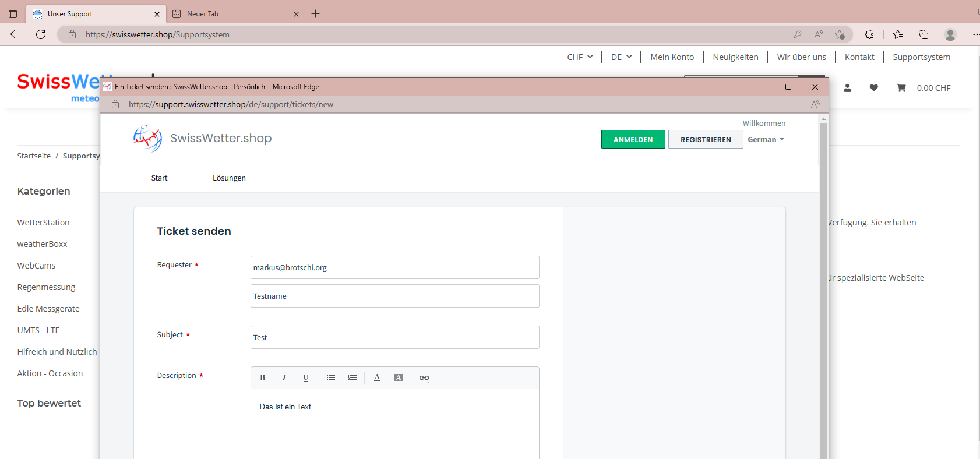
Task: Click the Subject input field
Action: (394, 337)
